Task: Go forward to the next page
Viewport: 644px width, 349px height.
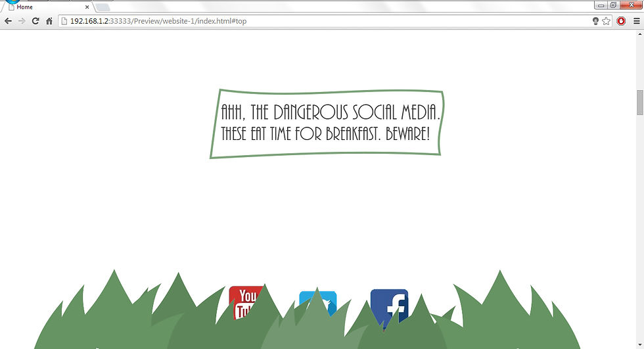Action: click(22, 21)
